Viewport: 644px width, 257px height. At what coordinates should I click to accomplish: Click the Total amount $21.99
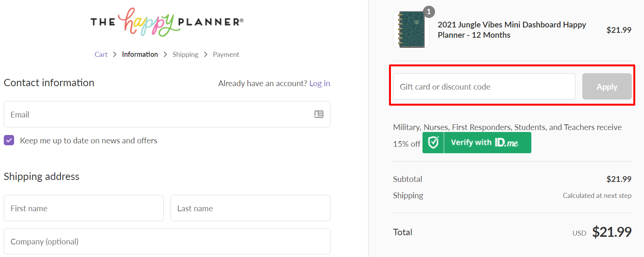tap(612, 232)
